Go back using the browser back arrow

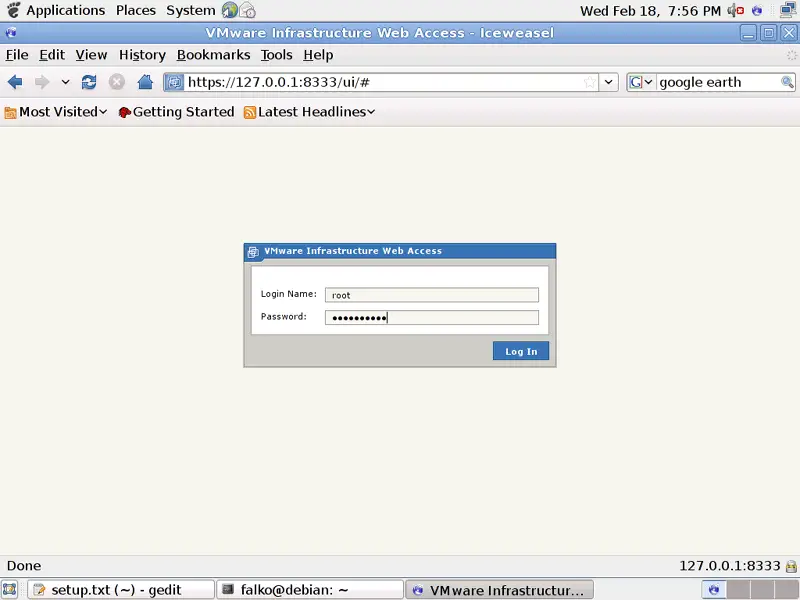click(x=15, y=82)
